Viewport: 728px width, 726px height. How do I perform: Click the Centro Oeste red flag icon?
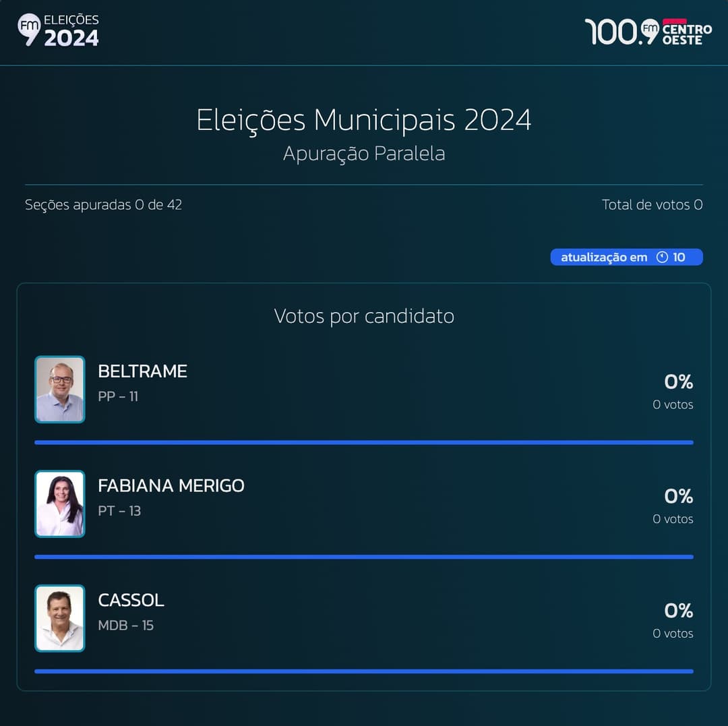tap(676, 22)
